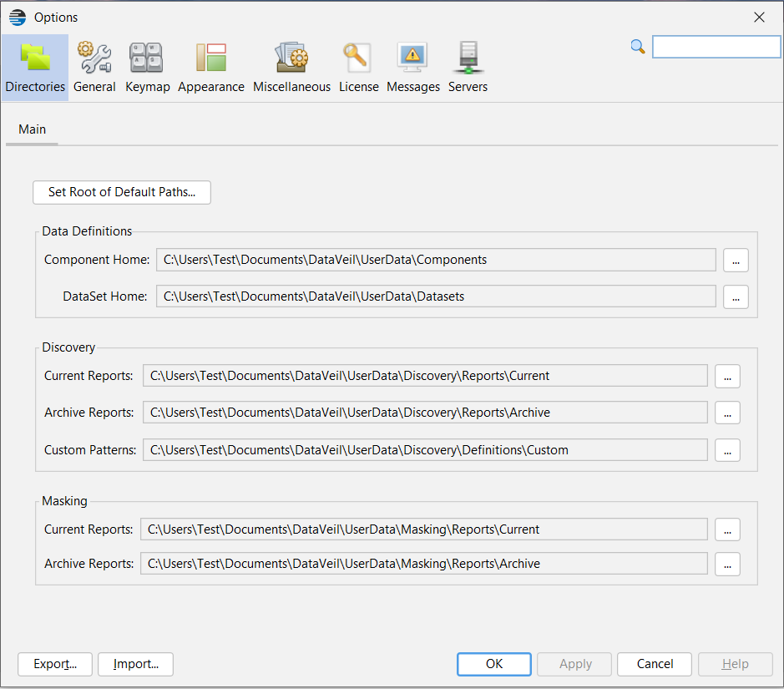This screenshot has height=689, width=784.
Task: Browse for the Component Home folder
Action: 736,260
